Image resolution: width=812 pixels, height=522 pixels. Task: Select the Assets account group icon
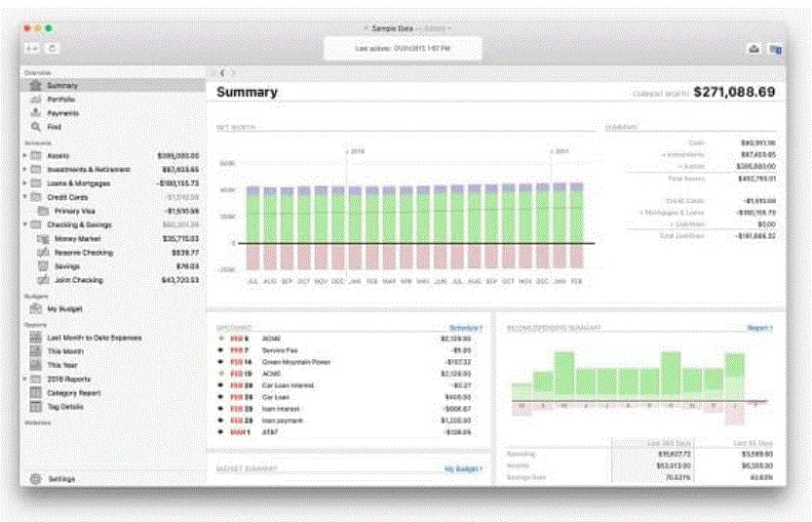click(x=36, y=155)
